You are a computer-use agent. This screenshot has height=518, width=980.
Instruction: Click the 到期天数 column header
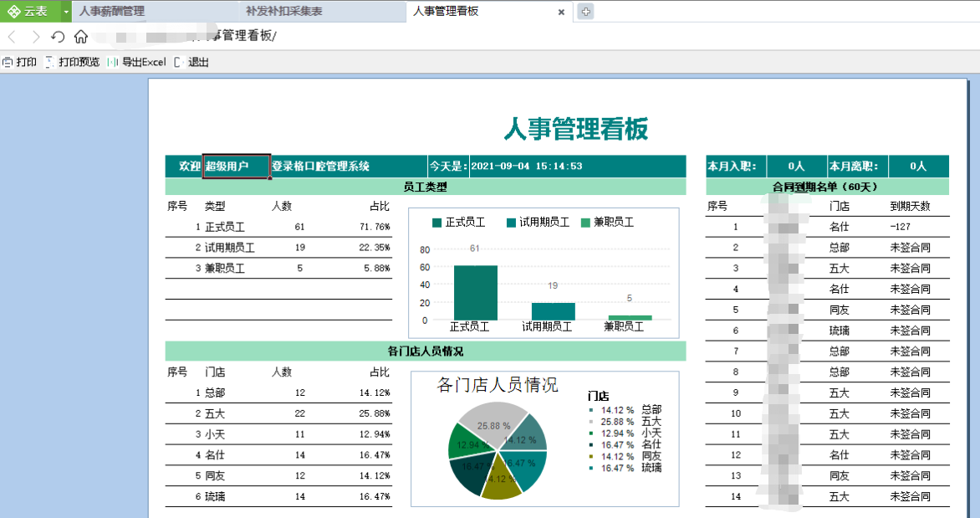[910, 207]
